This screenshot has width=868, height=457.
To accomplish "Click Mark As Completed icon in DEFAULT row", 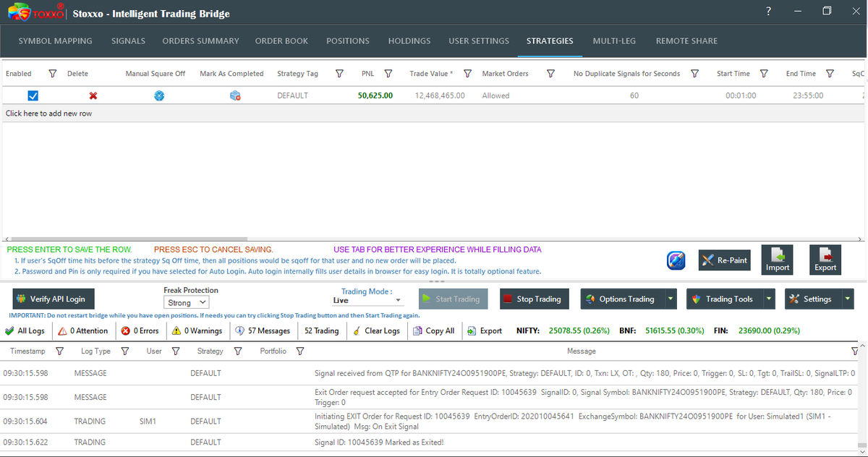I will tap(235, 95).
